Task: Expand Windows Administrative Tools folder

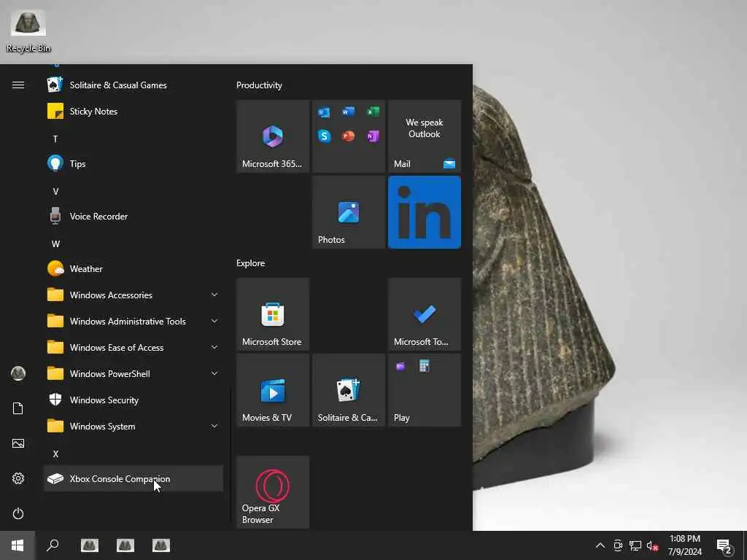Action: coord(133,321)
